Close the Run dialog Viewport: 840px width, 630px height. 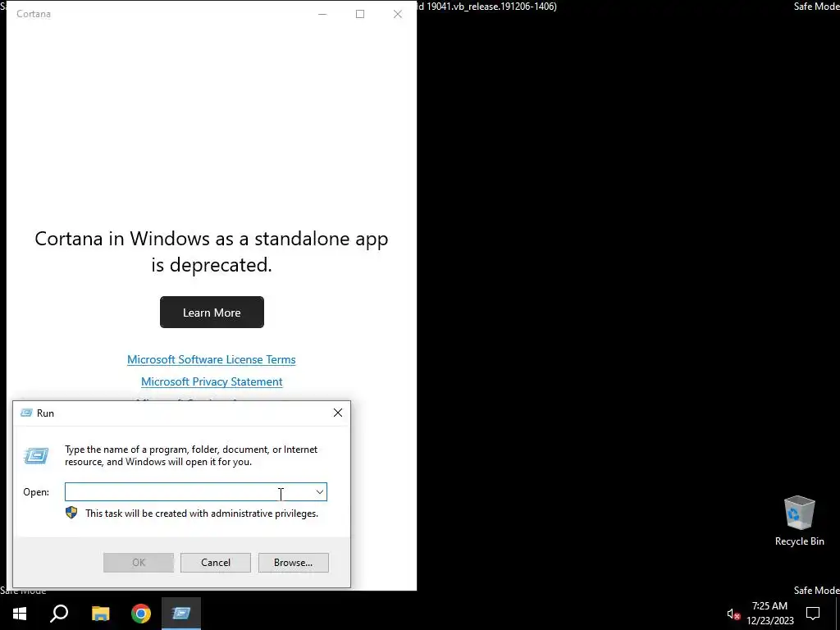pos(337,413)
